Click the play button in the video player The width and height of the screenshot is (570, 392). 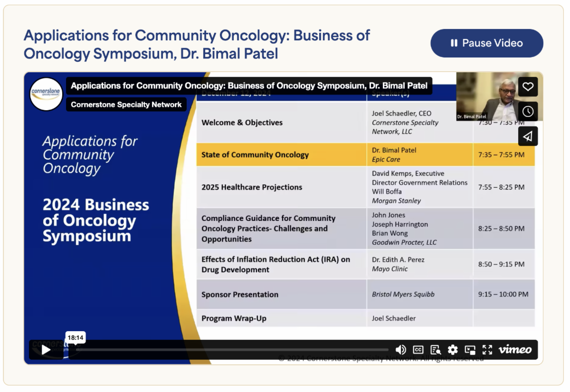(46, 350)
